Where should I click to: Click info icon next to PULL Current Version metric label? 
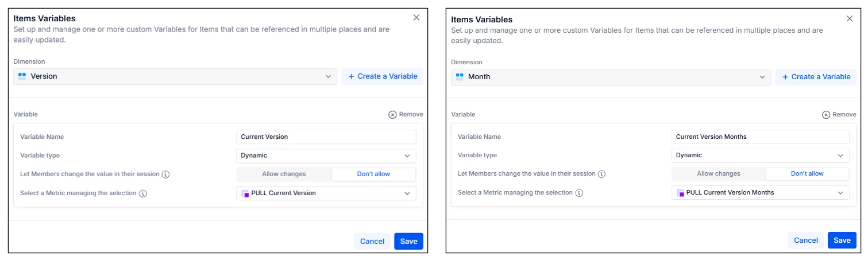coord(143,193)
